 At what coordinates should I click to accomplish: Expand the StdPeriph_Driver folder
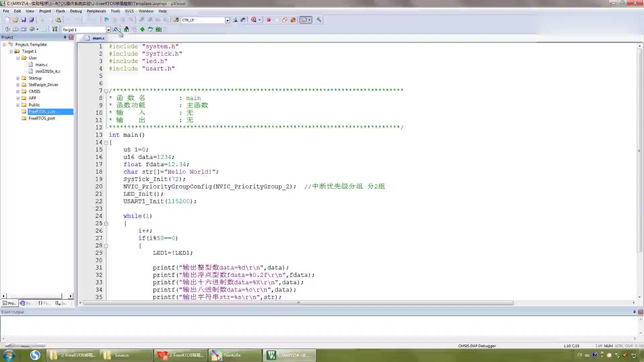click(x=18, y=85)
